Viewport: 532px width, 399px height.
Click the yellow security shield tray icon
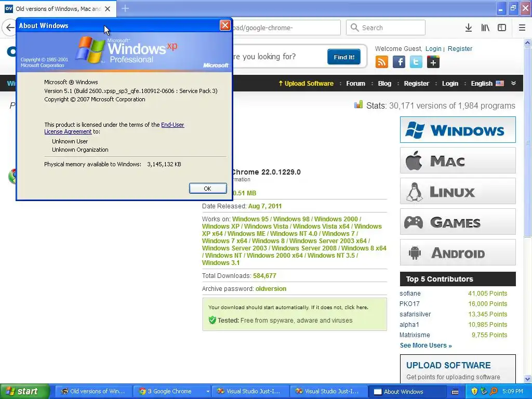point(474,391)
